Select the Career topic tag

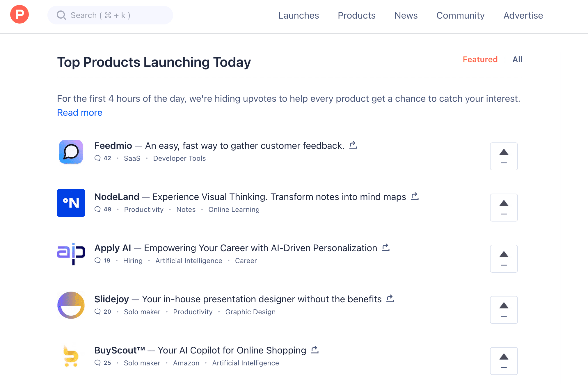246,261
